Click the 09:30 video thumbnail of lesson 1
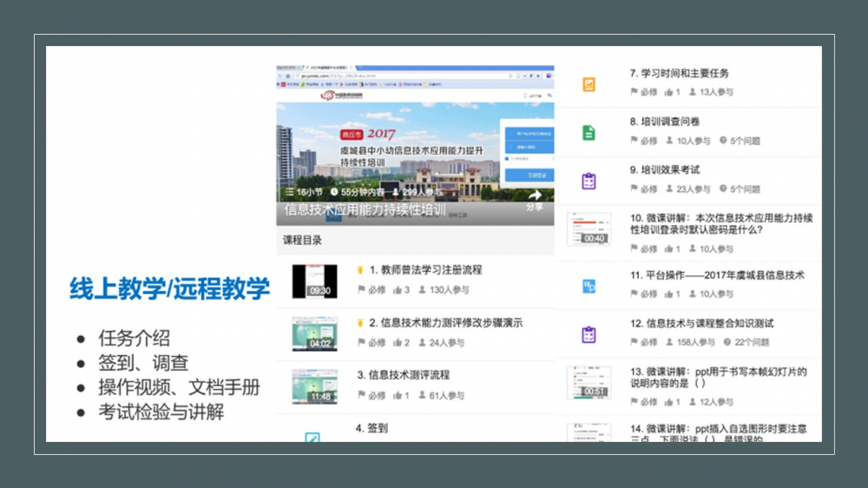This screenshot has height=488, width=868. 314,280
